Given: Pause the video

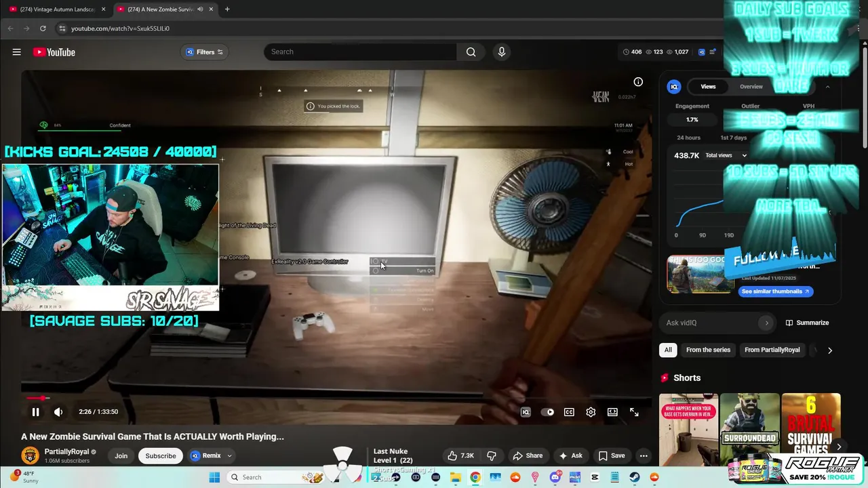Looking at the screenshot, I should point(35,411).
